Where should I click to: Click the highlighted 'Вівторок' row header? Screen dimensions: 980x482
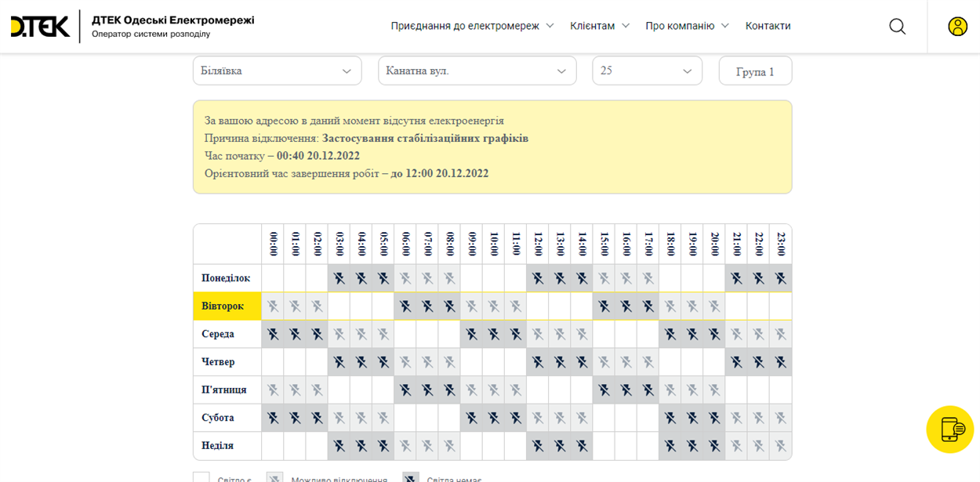pyautogui.click(x=227, y=306)
